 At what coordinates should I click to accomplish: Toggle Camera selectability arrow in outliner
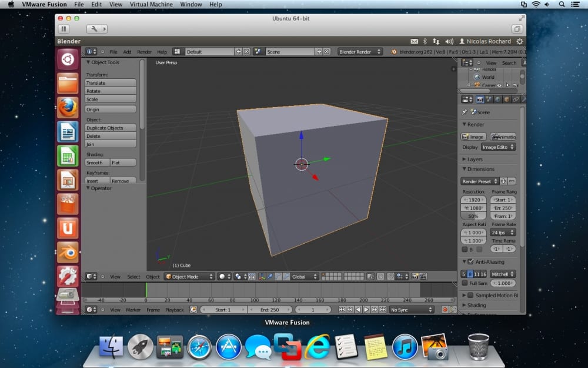click(x=507, y=85)
